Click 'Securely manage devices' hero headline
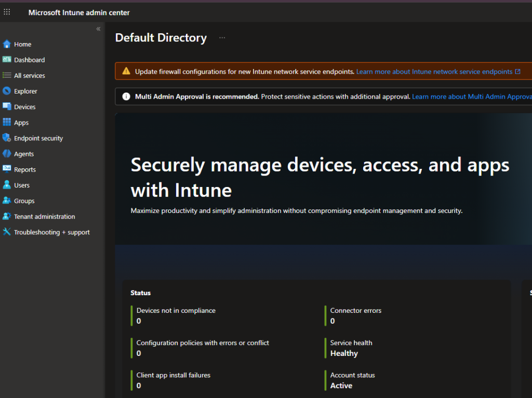The height and width of the screenshot is (398, 532). 320,178
